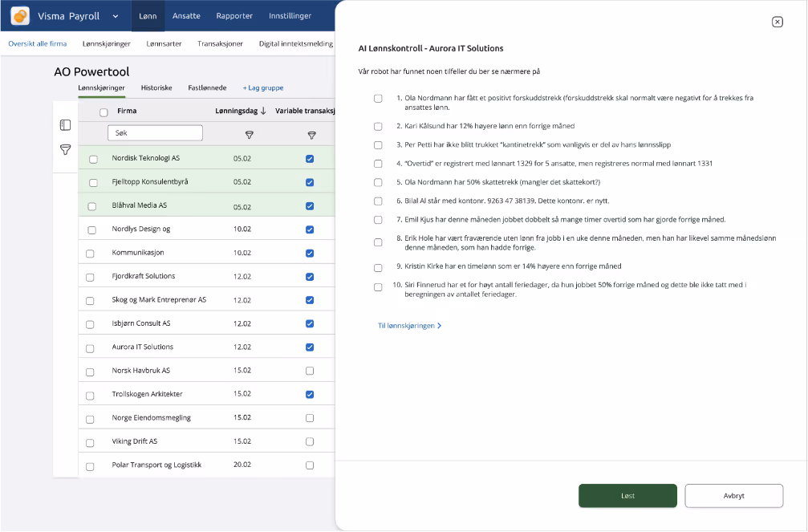Toggle the side panel layout icon
Image resolution: width=808 pixels, height=532 pixels.
pos(66,125)
